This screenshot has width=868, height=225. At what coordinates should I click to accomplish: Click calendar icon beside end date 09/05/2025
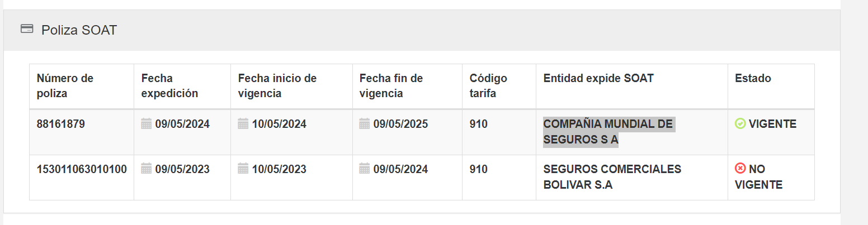[x=365, y=123]
